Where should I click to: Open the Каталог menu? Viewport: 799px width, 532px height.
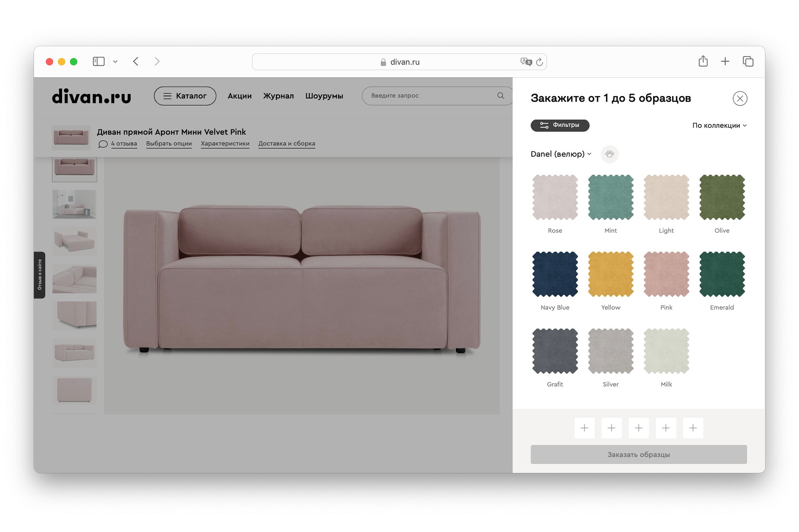[185, 96]
